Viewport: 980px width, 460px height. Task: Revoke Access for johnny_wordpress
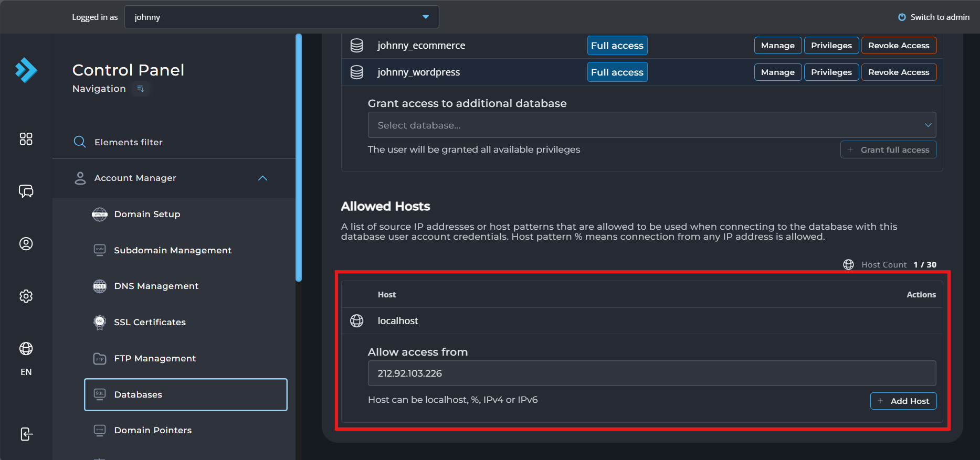coord(899,72)
